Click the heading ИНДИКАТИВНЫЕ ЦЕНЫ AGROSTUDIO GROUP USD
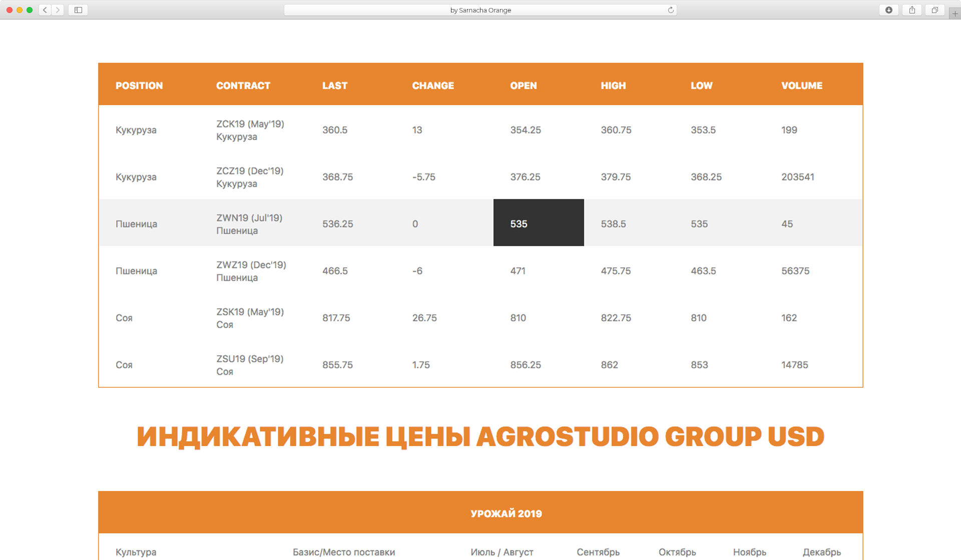The height and width of the screenshot is (560, 961). coord(480,437)
